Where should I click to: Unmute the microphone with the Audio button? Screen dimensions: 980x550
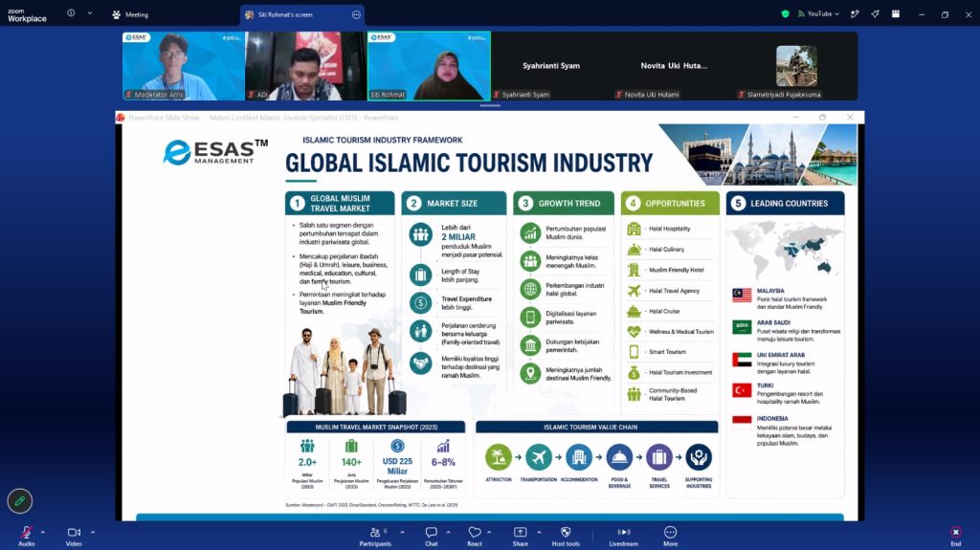pyautogui.click(x=26, y=536)
